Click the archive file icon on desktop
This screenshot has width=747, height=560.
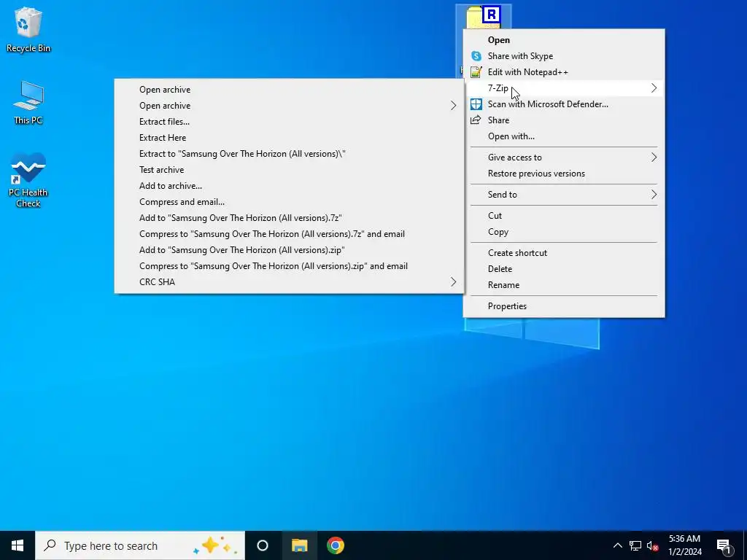483,17
